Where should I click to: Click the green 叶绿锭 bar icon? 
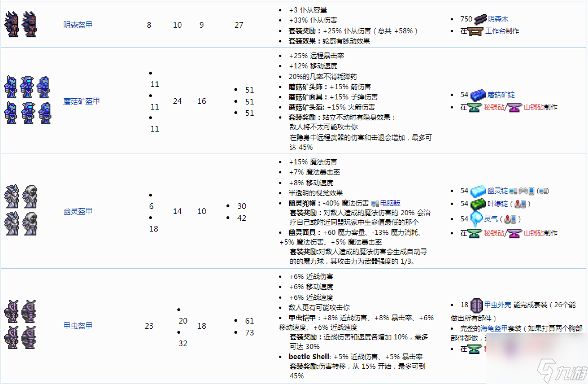478,204
